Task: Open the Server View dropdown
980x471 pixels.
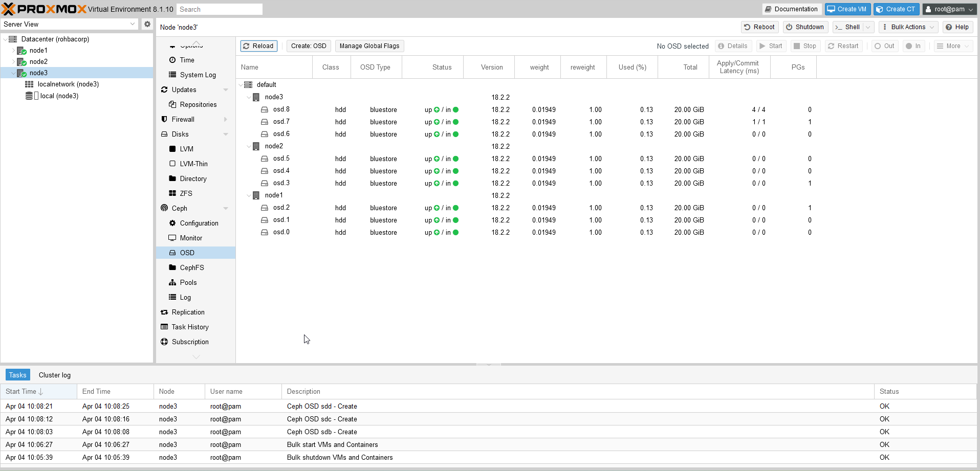Action: 133,24
